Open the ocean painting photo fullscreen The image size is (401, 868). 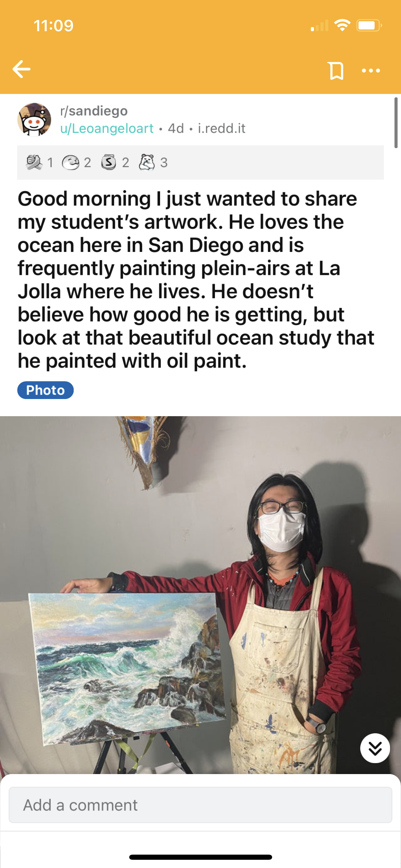(200, 595)
